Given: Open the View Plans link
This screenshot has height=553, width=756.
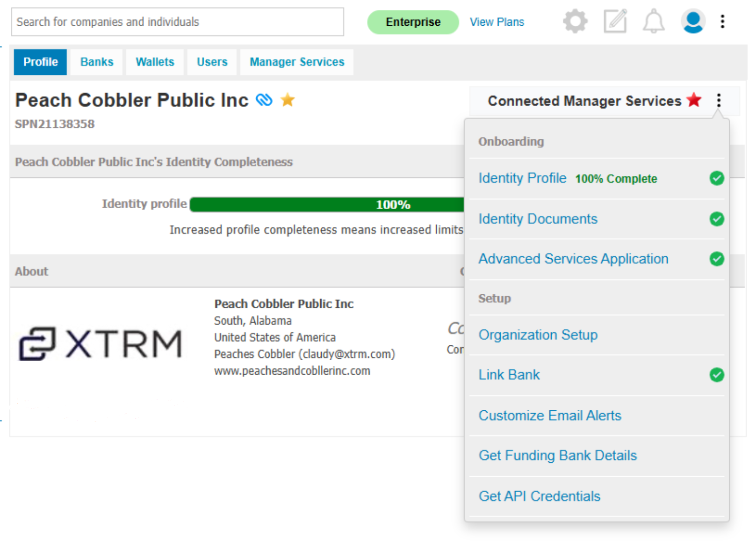Looking at the screenshot, I should coord(497,22).
